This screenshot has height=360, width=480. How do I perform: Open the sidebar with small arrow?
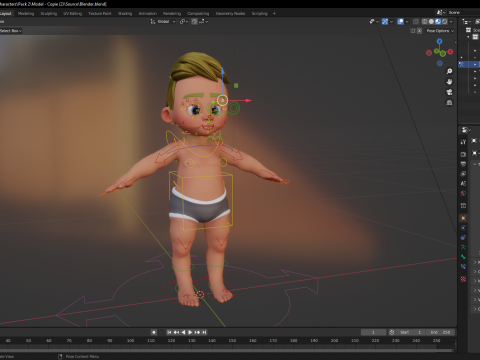point(455,42)
